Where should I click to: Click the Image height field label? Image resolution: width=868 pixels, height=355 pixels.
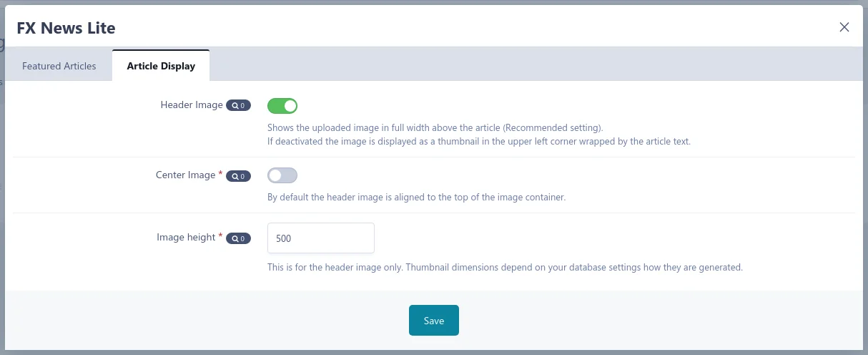tap(186, 237)
